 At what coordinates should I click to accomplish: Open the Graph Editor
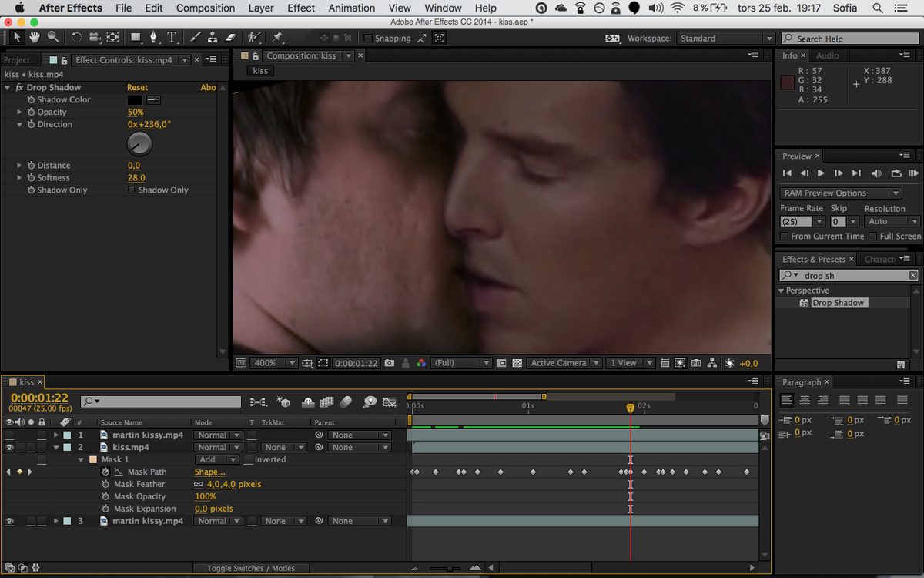point(390,402)
